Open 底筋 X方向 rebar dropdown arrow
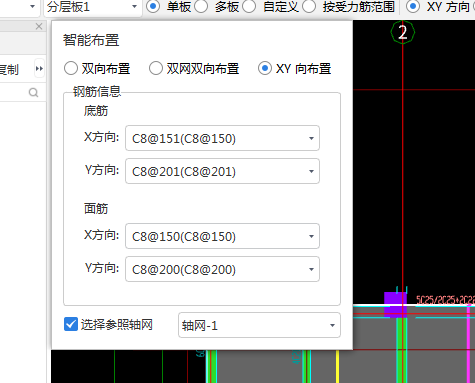This screenshot has width=475, height=383. click(311, 138)
